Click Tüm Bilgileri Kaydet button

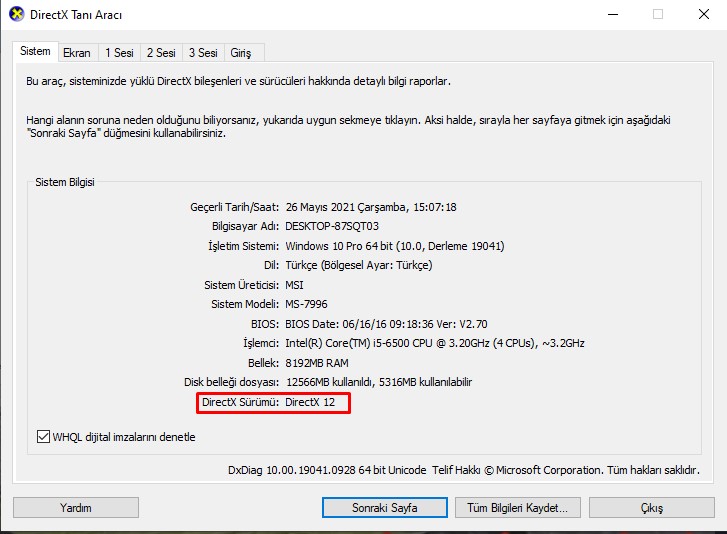point(517,508)
